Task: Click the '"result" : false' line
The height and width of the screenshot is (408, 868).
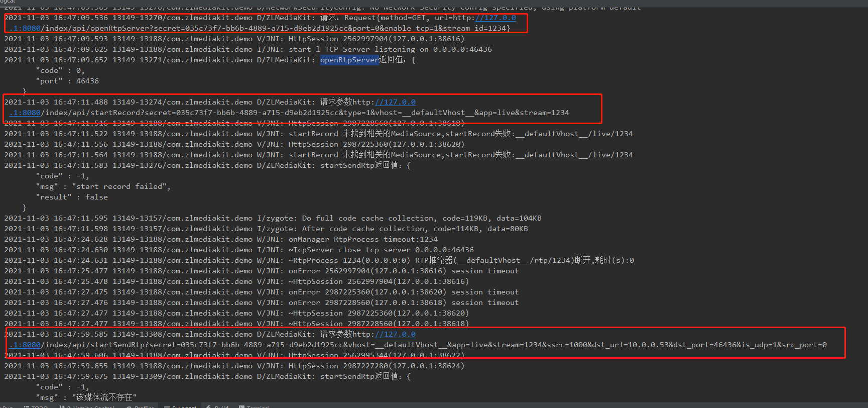Action: click(72, 197)
